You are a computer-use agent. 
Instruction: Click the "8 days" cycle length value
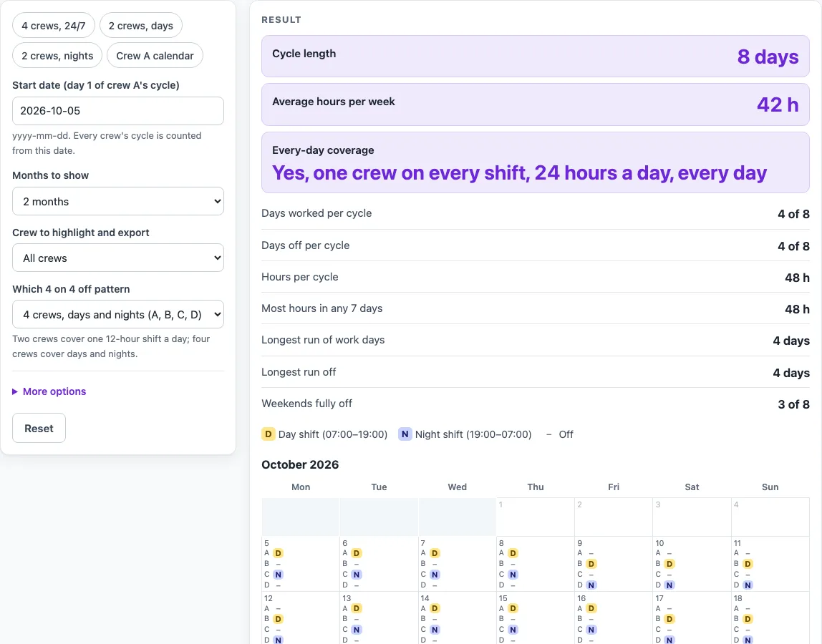point(768,57)
